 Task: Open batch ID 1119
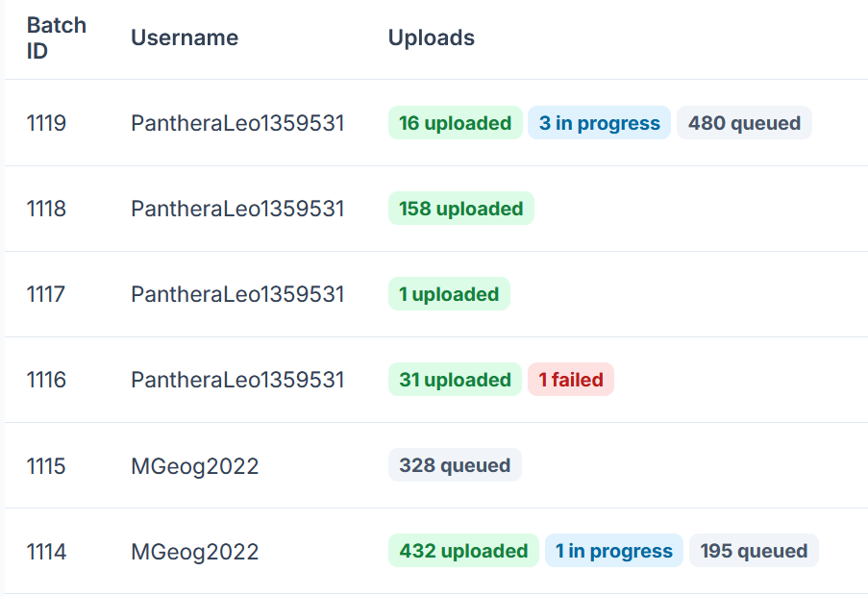(x=46, y=123)
